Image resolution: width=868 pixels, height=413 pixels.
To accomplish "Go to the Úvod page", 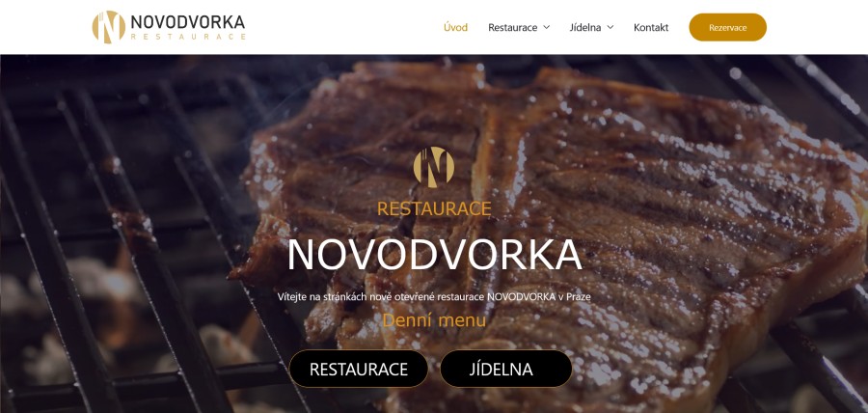I will [455, 27].
